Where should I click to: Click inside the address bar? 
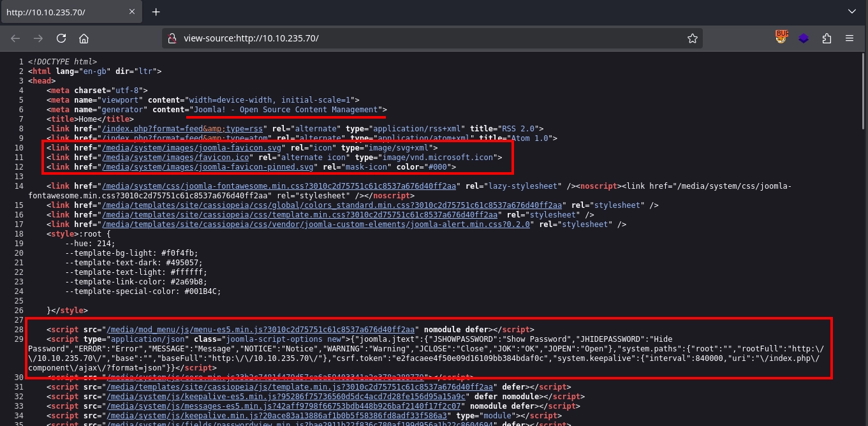[383, 38]
